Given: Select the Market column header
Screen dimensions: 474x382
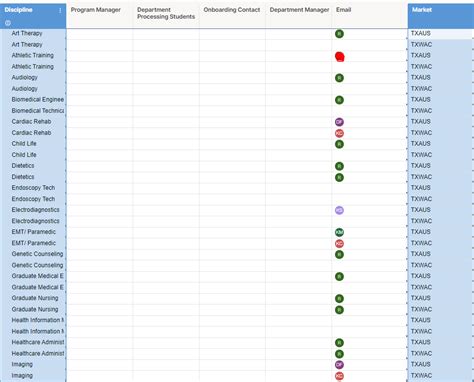Looking at the screenshot, I should [x=441, y=16].
